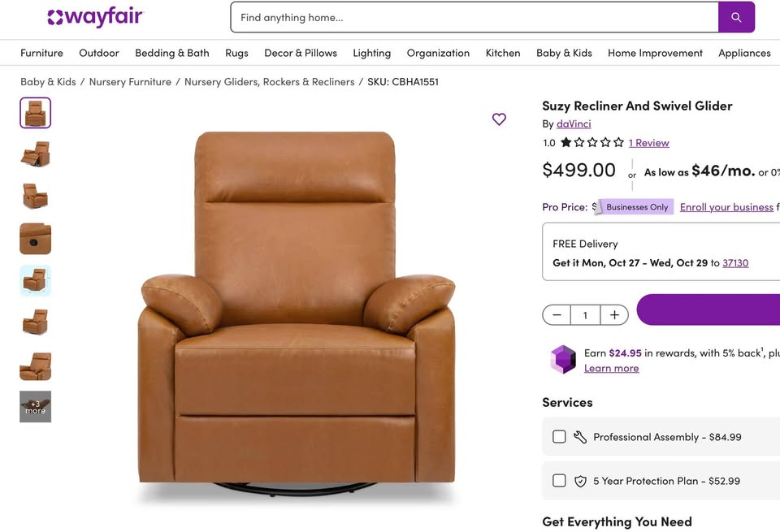Increase quantity with the plus button

tap(614, 315)
